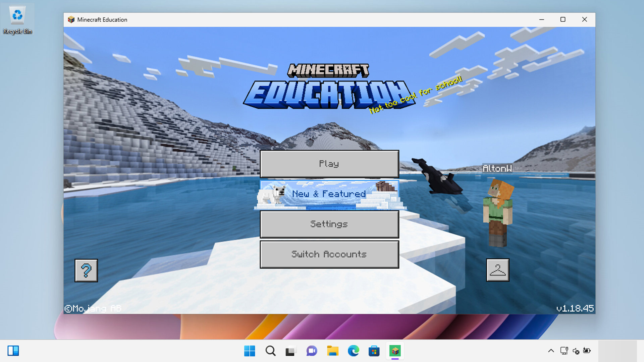This screenshot has height=362, width=644.
Task: Click the Play button to start
Action: (329, 164)
